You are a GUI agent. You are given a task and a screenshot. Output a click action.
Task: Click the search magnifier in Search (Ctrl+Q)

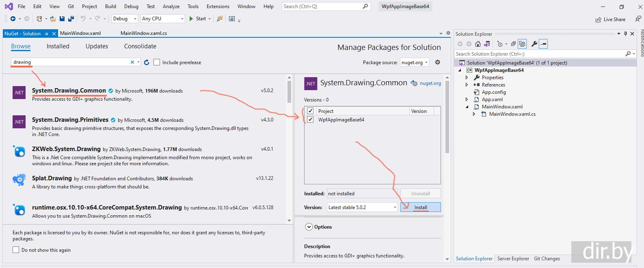(365, 6)
